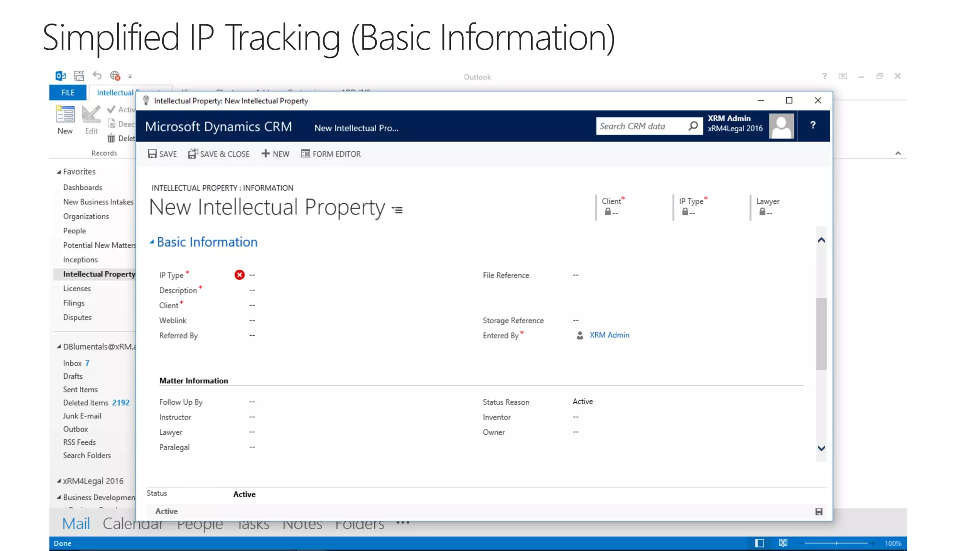Viewport: 980px width, 551px height.
Task: Click the save disk icon in footer
Action: [819, 512]
